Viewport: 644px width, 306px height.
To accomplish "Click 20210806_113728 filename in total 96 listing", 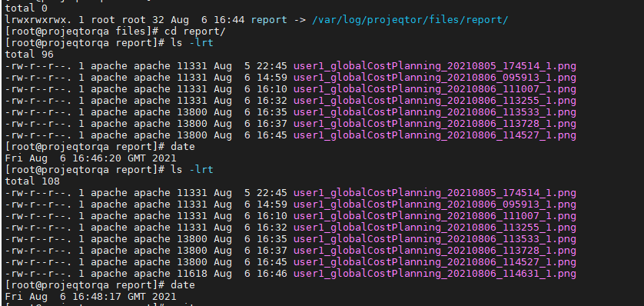I will [434, 123].
